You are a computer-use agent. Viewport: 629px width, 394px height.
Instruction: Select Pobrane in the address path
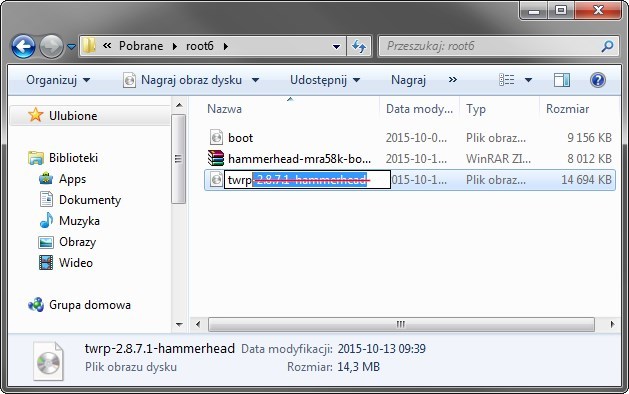point(141,46)
